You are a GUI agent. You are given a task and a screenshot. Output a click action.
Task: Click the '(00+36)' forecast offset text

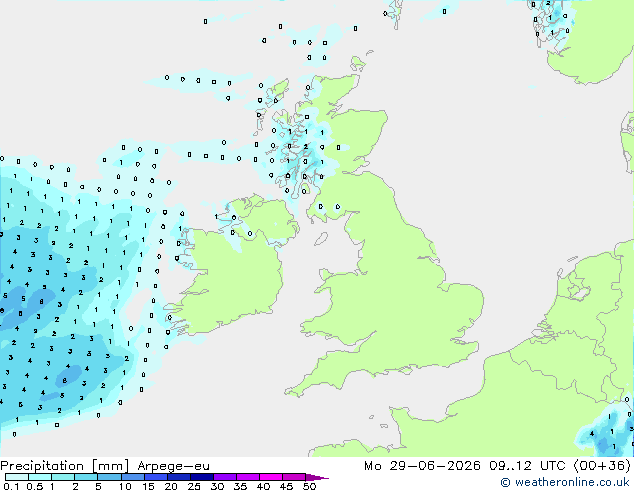pos(603,466)
